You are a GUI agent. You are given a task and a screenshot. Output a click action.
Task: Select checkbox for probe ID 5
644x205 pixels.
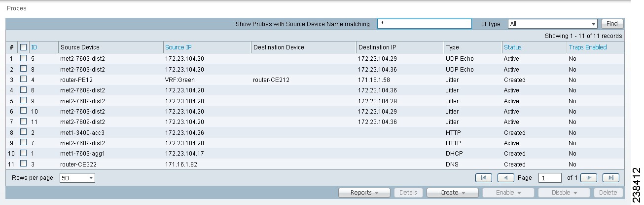click(23, 58)
